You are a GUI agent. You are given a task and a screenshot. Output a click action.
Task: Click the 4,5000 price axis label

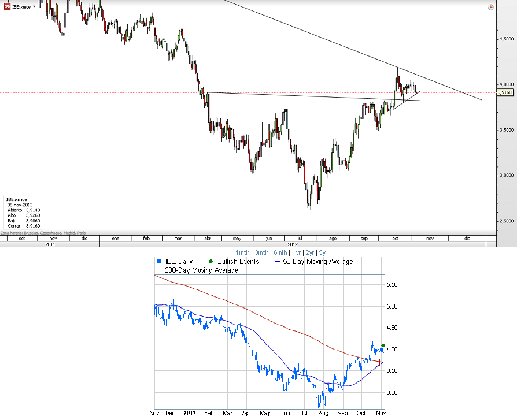(507, 39)
